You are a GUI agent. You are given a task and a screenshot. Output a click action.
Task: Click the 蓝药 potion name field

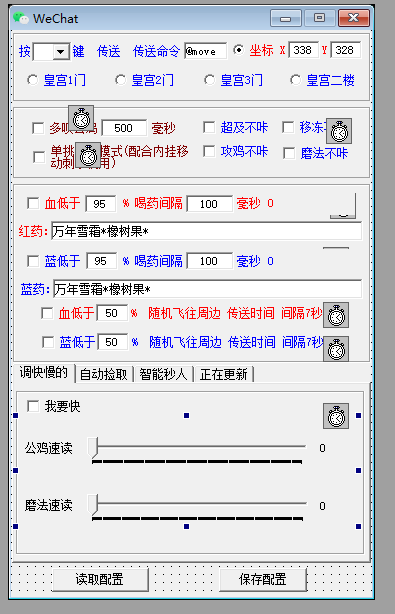[207, 289]
